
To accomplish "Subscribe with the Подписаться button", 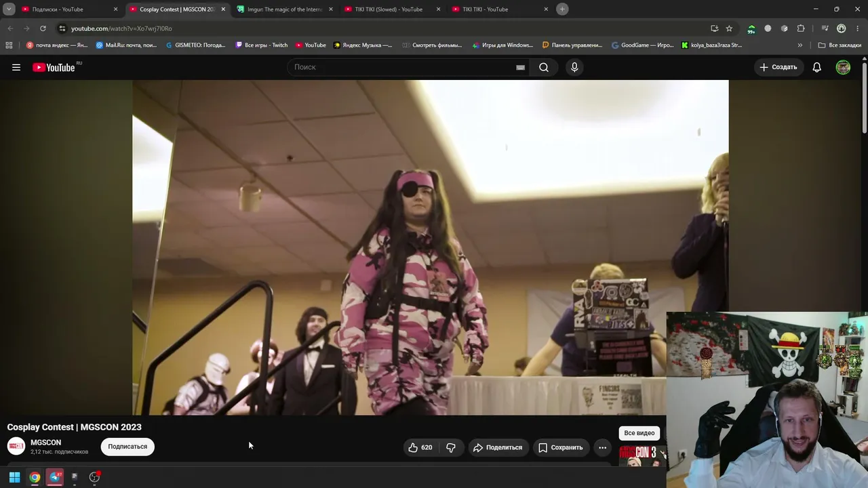I will click(x=127, y=447).
